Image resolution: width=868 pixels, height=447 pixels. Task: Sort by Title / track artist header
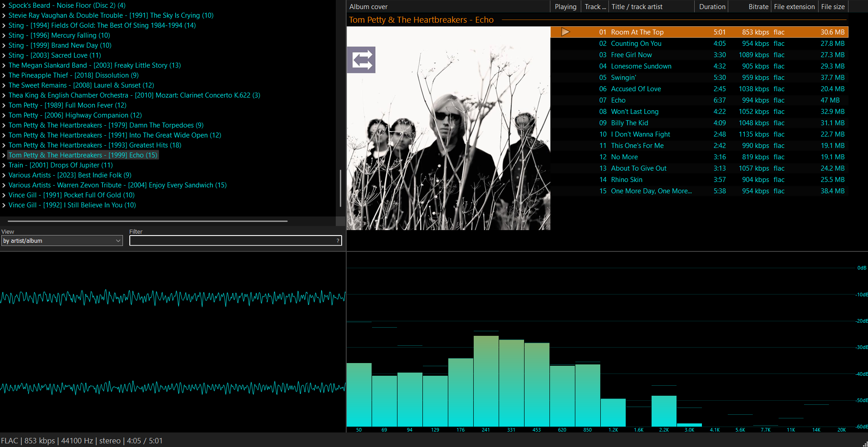click(x=652, y=6)
